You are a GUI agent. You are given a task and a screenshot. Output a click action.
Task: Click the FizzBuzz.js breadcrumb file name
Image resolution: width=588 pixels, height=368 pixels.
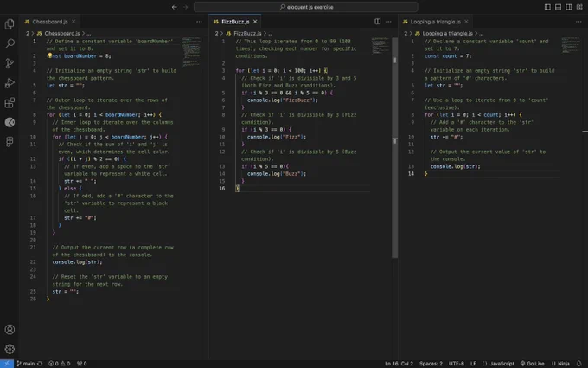[x=247, y=34]
